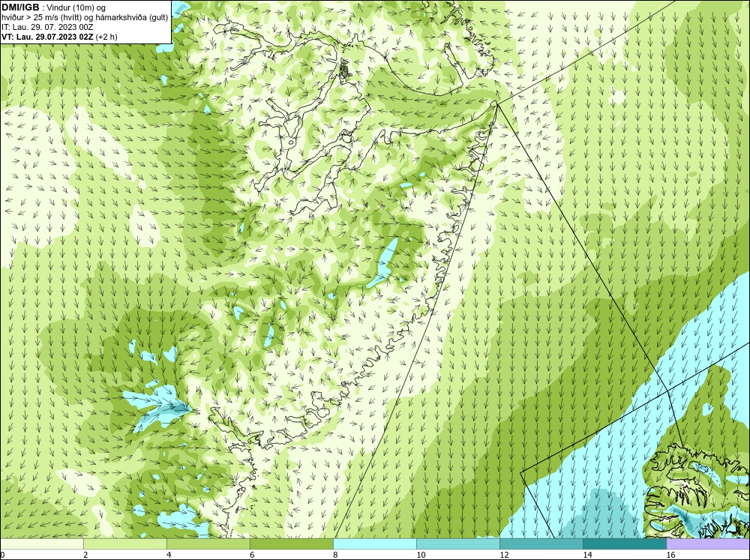This screenshot has width=750, height=560.
Task: Click the 2–4 m/s light green legend swatch
Action: coord(125,544)
